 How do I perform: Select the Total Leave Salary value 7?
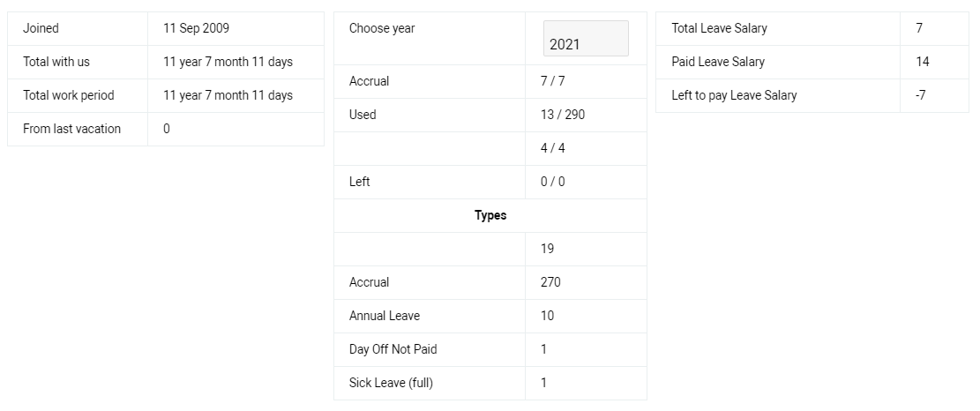[x=919, y=28]
